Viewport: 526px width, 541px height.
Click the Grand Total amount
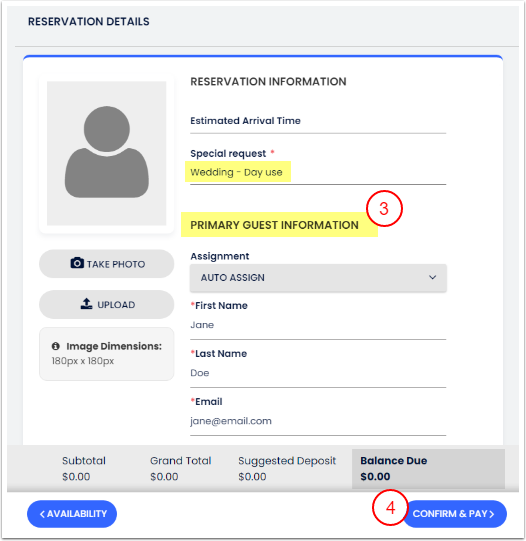click(164, 477)
